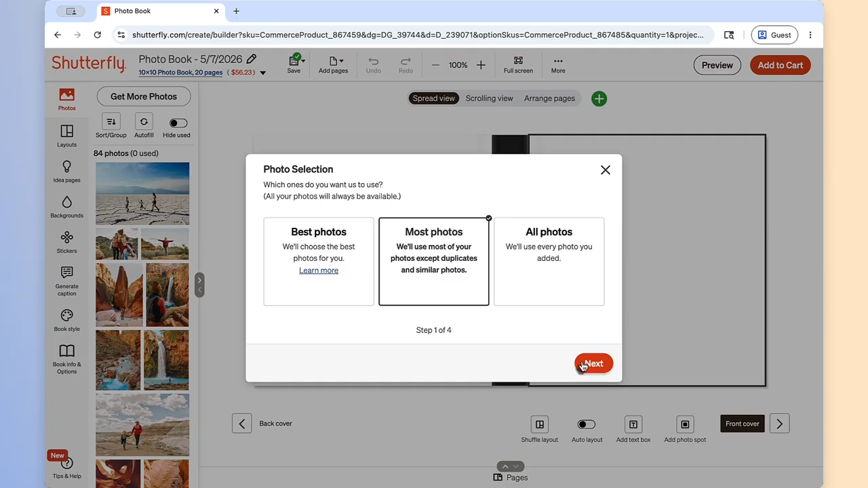Screen dimensions: 868x488
Task: Zoom out with the minus icon
Action: pos(435,65)
